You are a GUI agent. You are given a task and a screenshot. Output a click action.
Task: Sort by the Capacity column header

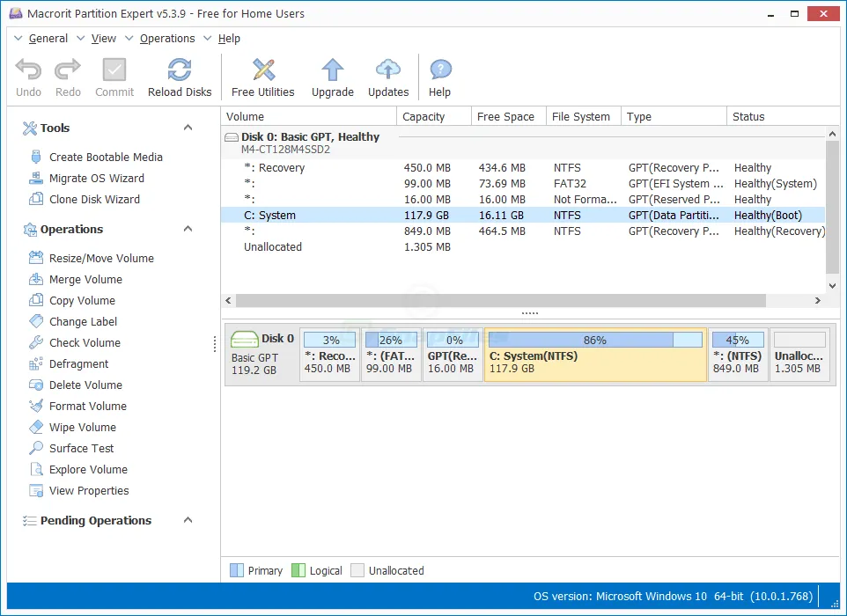(434, 117)
